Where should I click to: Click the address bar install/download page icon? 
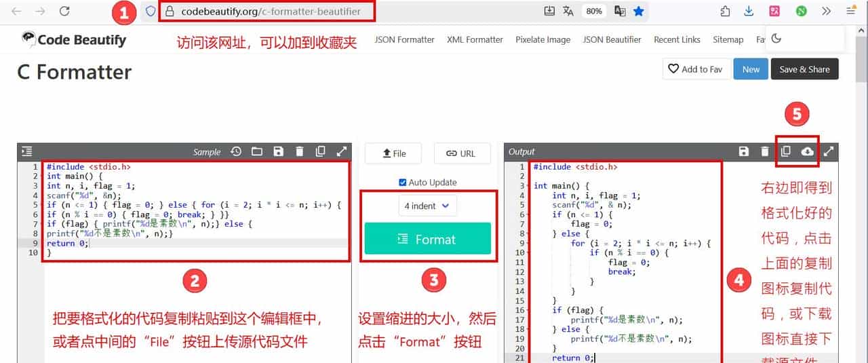[x=549, y=12]
